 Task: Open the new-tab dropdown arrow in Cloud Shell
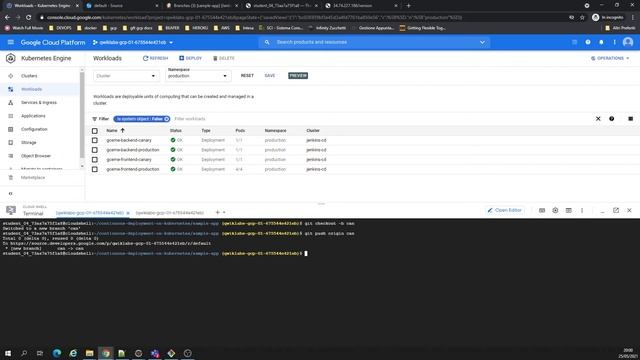pyautogui.click(x=224, y=212)
